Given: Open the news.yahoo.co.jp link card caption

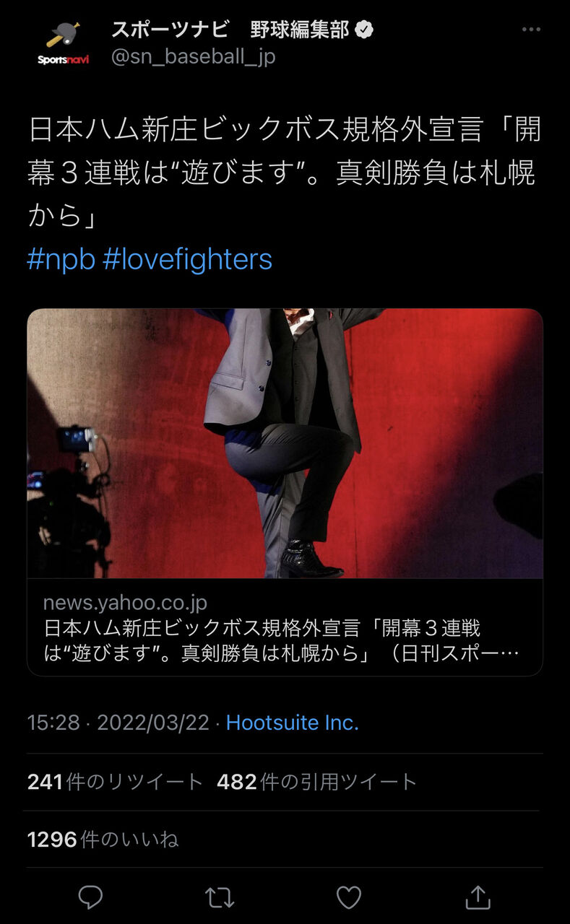Looking at the screenshot, I should coord(285,627).
